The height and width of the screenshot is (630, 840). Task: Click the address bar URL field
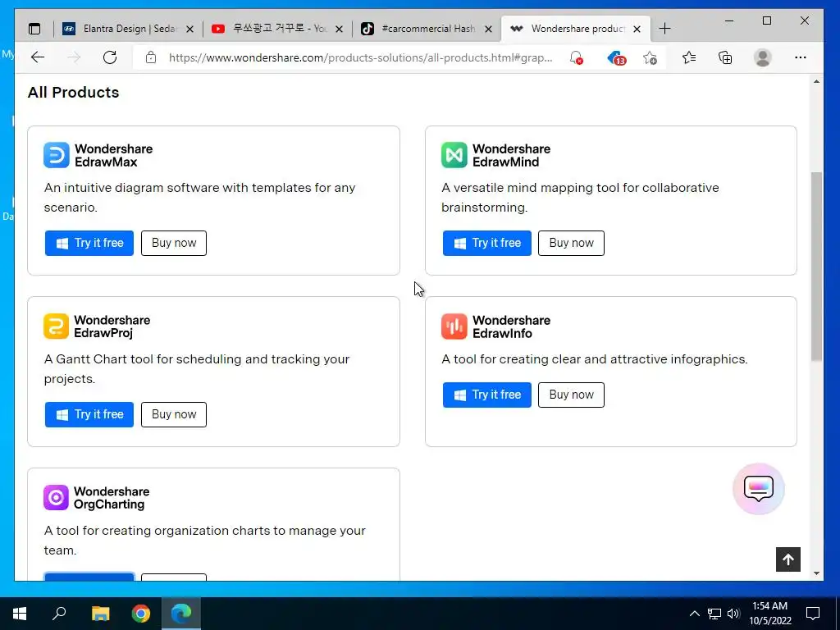point(360,58)
